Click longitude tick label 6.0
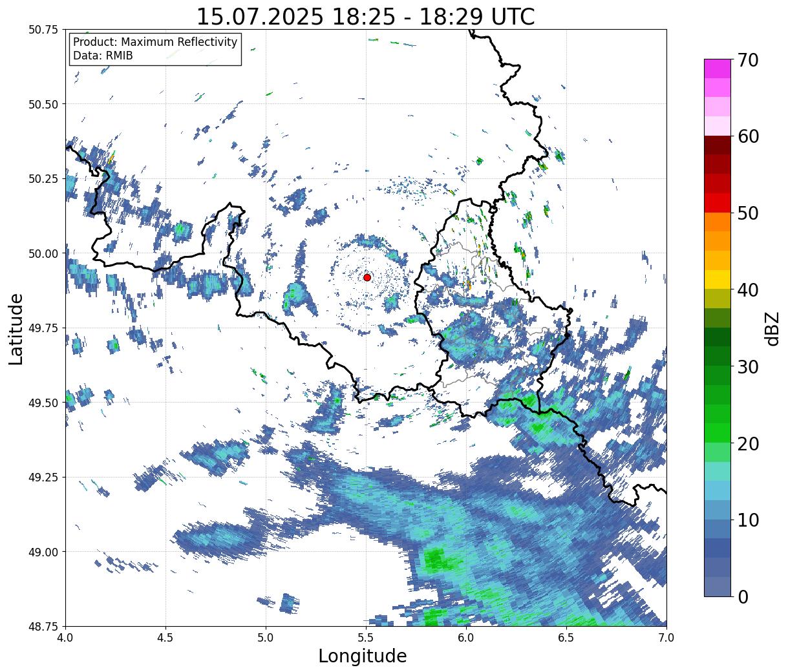 [x=466, y=637]
